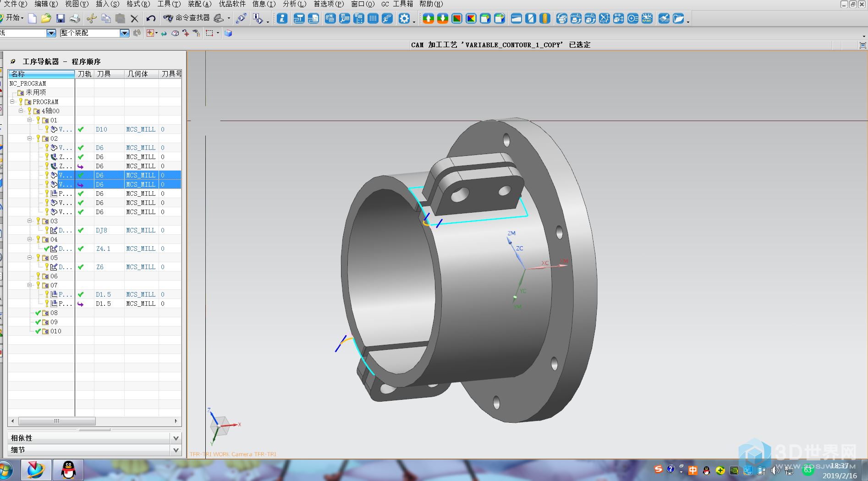Open the selection type combo dropdown arrow
The height and width of the screenshot is (481, 868).
point(51,33)
